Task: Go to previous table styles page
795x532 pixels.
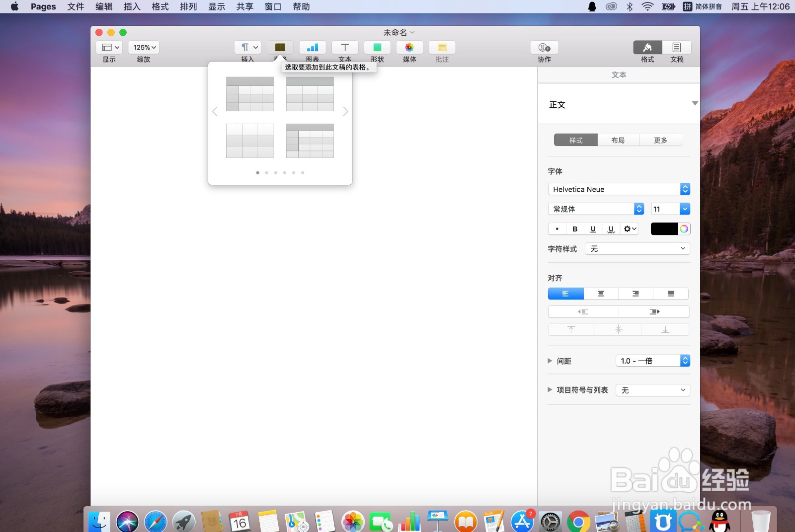Action: point(215,111)
